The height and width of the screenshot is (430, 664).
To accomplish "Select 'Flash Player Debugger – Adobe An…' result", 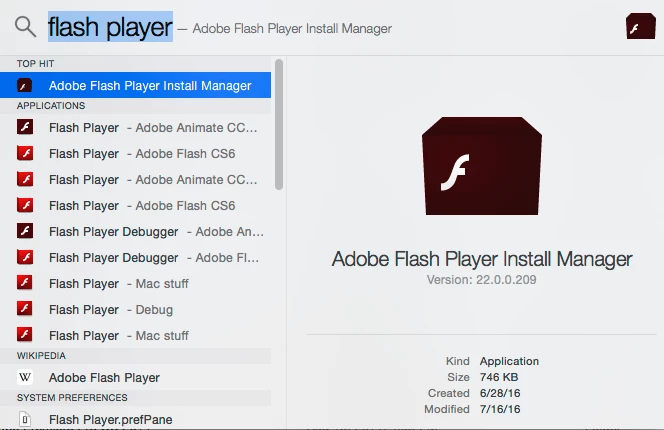I will click(136, 231).
